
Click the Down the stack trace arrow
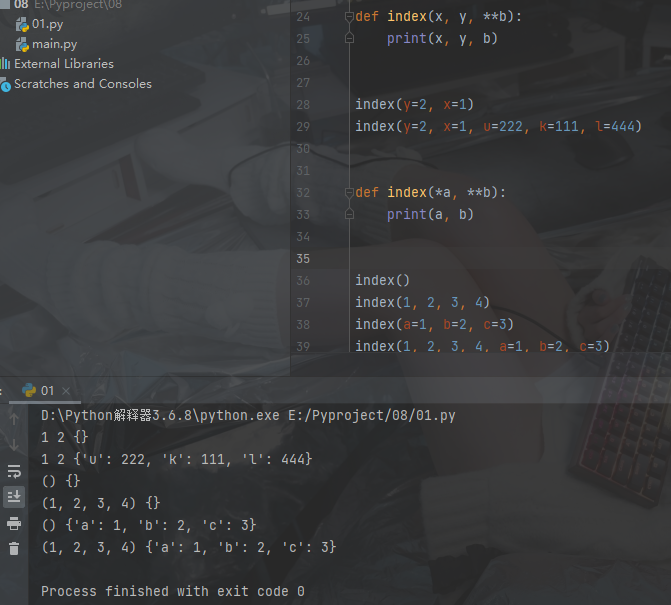point(14,445)
